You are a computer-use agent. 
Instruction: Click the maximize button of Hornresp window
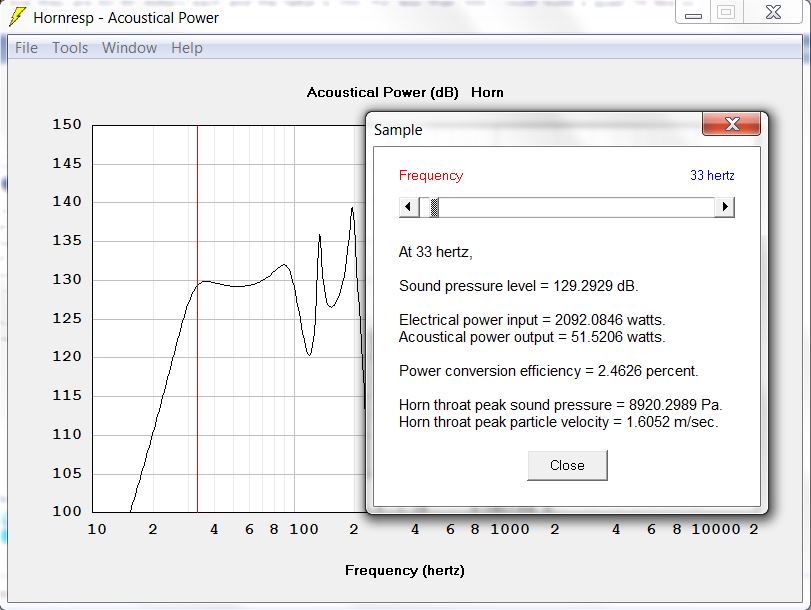[726, 12]
